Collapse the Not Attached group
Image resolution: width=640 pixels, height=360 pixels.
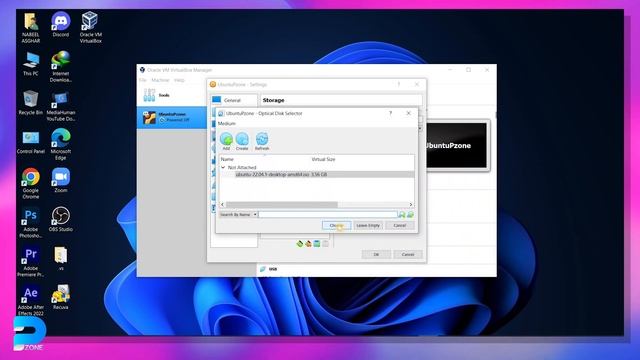tap(223, 167)
